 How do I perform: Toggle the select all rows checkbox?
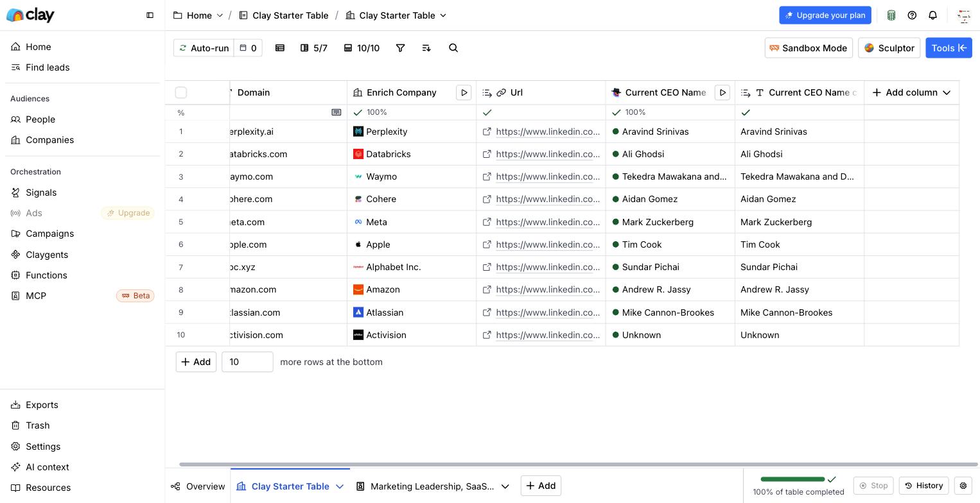point(181,92)
